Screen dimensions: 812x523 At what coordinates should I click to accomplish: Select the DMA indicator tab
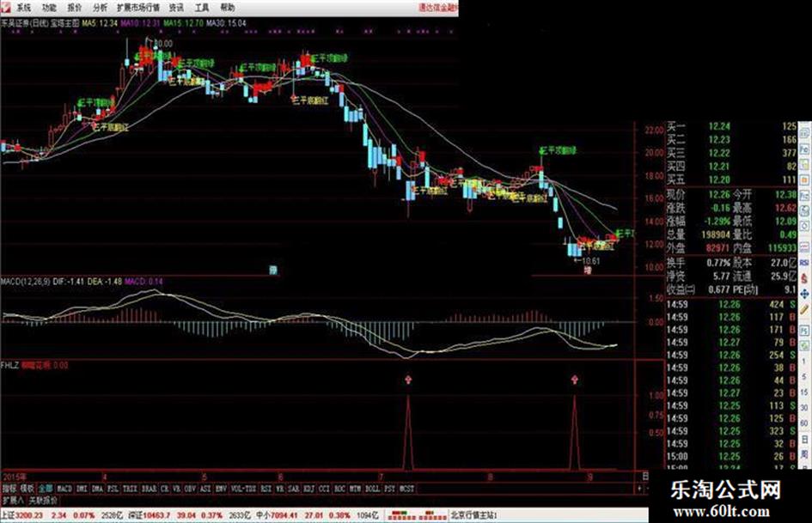click(x=97, y=489)
